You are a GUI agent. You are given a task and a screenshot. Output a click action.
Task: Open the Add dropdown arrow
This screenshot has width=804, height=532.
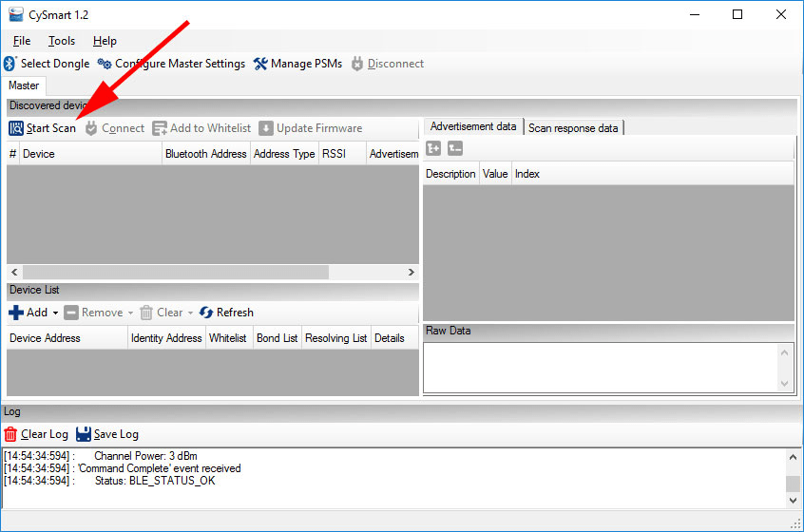point(55,313)
